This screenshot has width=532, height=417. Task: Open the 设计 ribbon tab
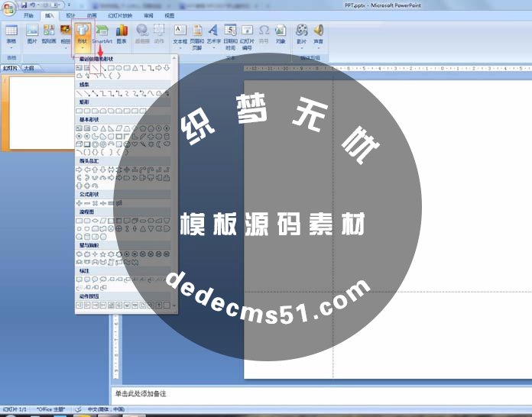[70, 15]
